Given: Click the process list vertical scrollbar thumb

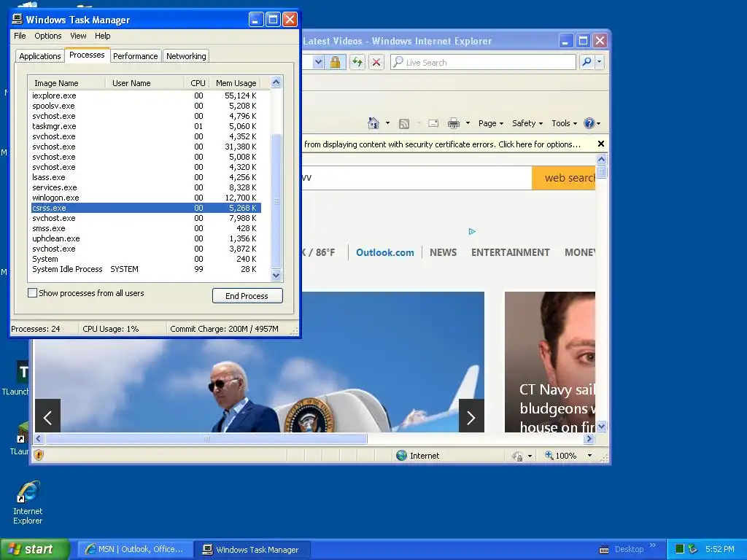Looking at the screenshot, I should click(x=276, y=201).
